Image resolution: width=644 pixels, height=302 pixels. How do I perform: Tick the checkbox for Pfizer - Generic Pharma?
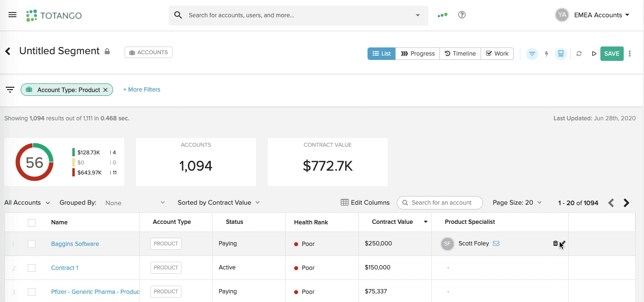point(32,291)
